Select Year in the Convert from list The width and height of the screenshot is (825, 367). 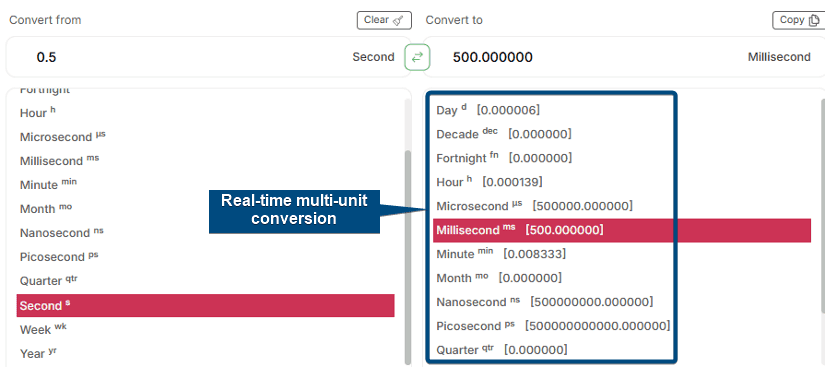click(x=205, y=353)
